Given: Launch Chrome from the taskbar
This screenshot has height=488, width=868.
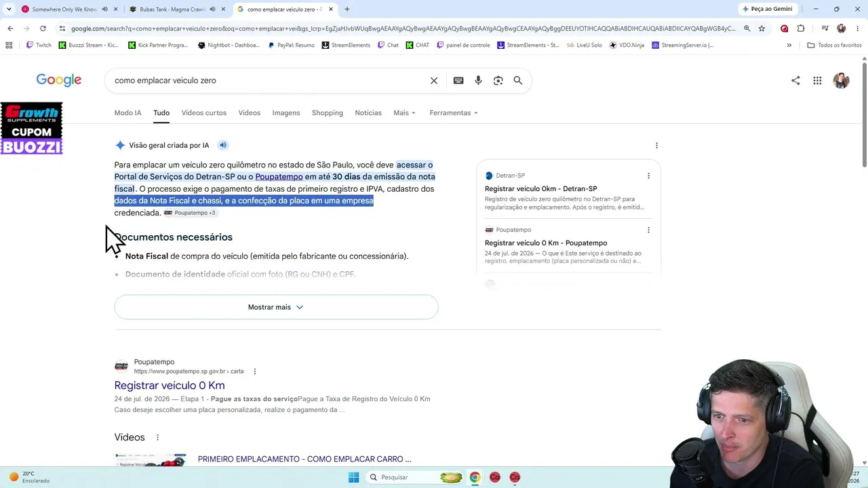Looking at the screenshot, I should [x=475, y=477].
